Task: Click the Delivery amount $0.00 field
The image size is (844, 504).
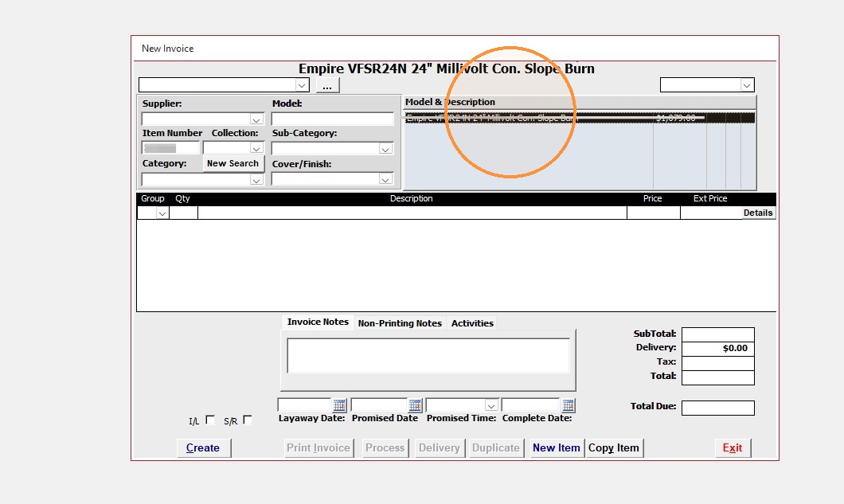Action: [718, 349]
